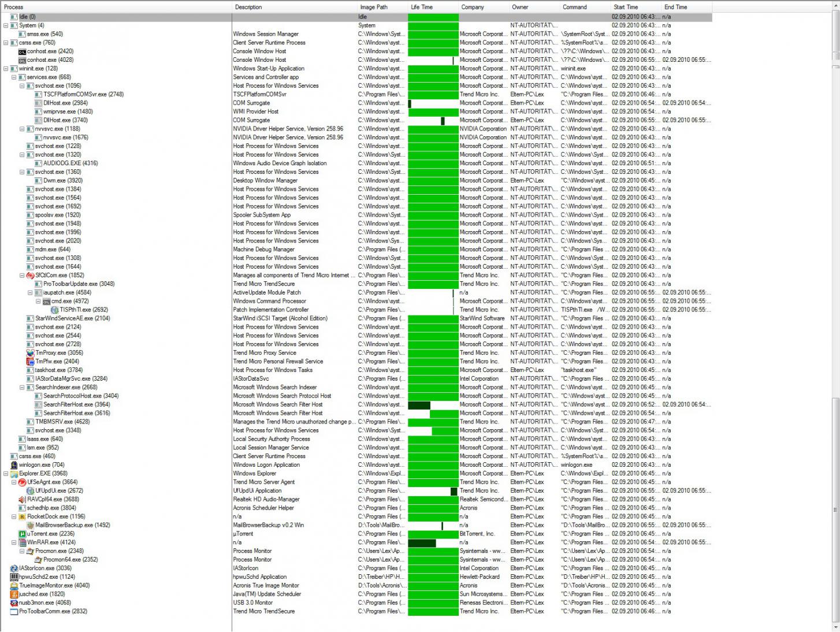Click the winlogon.exe process icon
The height and width of the screenshot is (632, 840).
coord(14,465)
